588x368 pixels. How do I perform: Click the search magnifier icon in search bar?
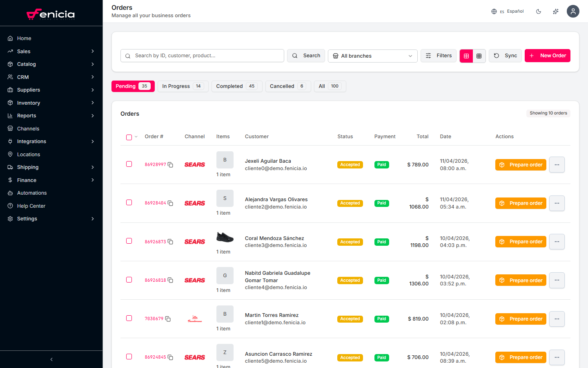point(128,55)
